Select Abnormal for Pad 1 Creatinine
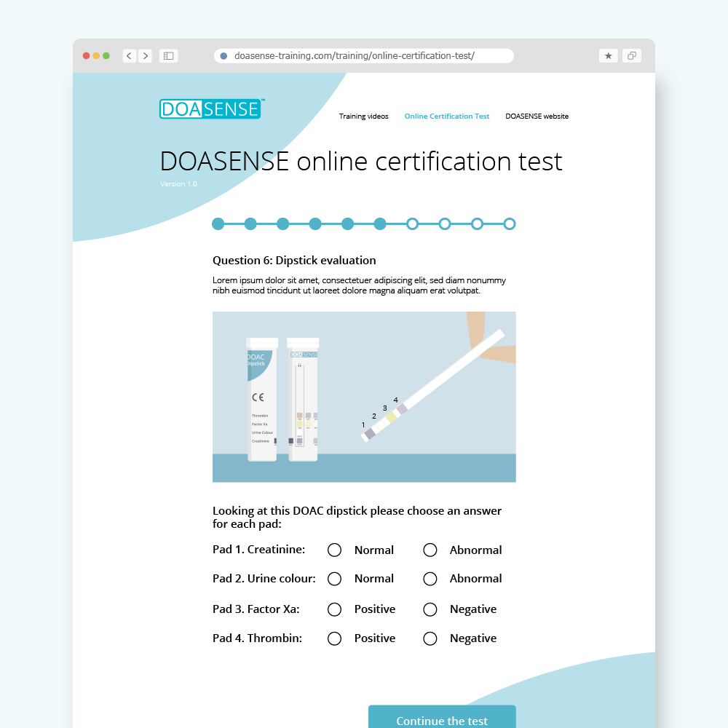This screenshot has width=728, height=728. point(430,550)
